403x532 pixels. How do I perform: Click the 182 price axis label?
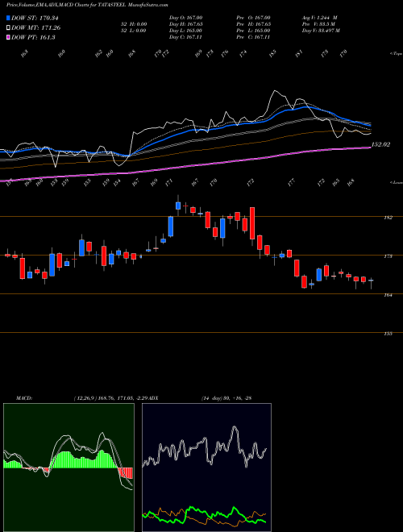[388, 218]
